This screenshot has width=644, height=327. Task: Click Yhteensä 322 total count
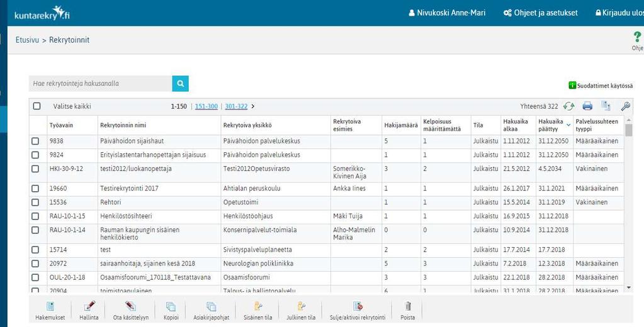click(539, 106)
